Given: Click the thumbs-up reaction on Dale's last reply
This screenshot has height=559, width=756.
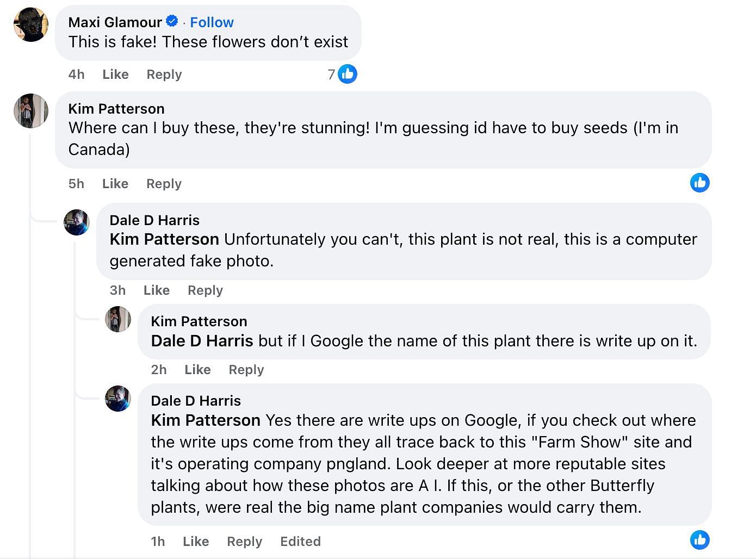Looking at the screenshot, I should [x=699, y=540].
